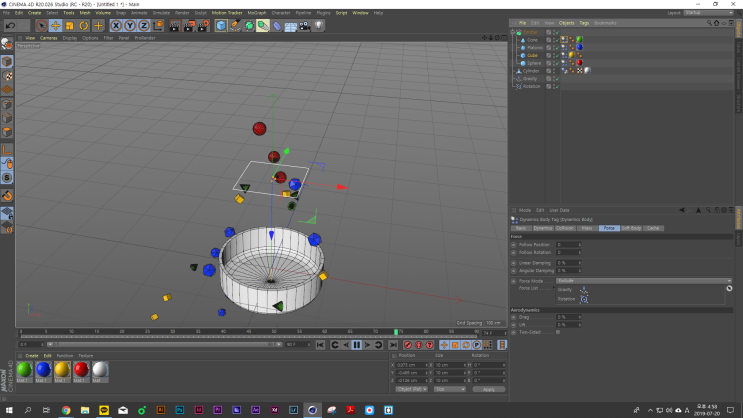This screenshot has height=418, width=743.
Task: Toggle the Y axis lock
Action: pyautogui.click(x=130, y=26)
